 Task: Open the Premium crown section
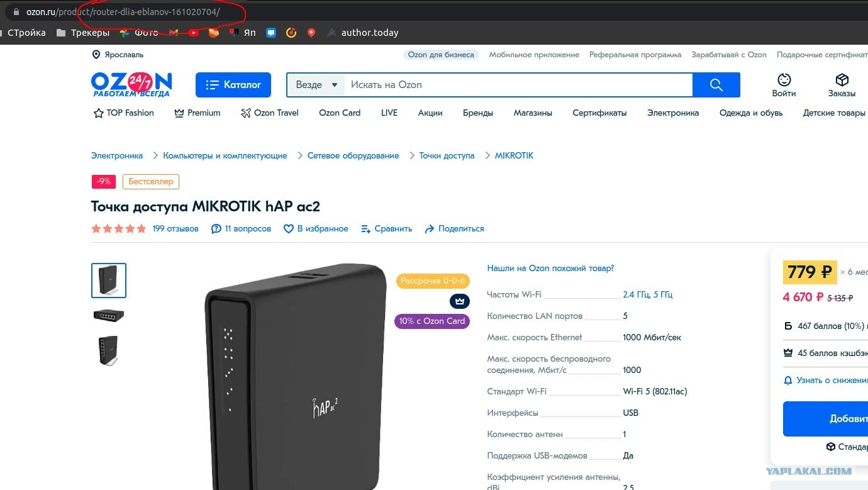point(197,113)
